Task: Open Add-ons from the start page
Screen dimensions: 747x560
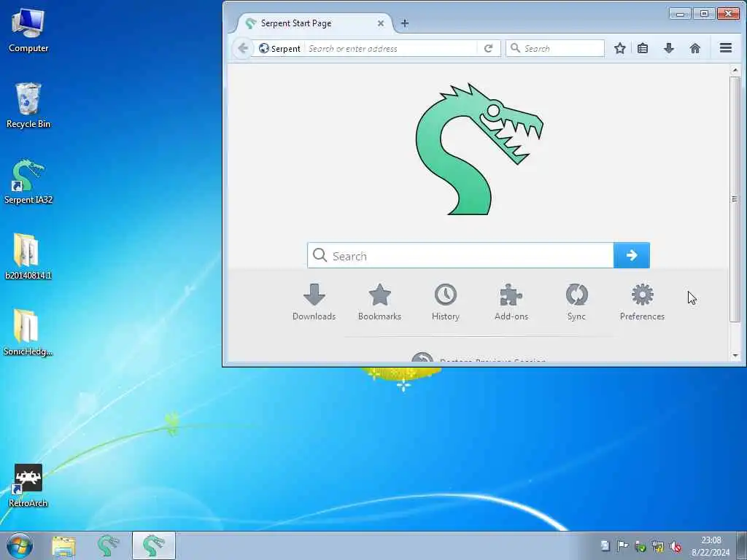Action: click(x=511, y=302)
